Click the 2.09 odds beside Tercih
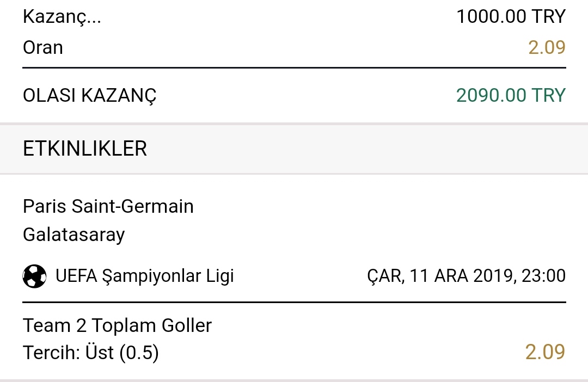Viewport: 588px width, 382px height. coord(545,352)
